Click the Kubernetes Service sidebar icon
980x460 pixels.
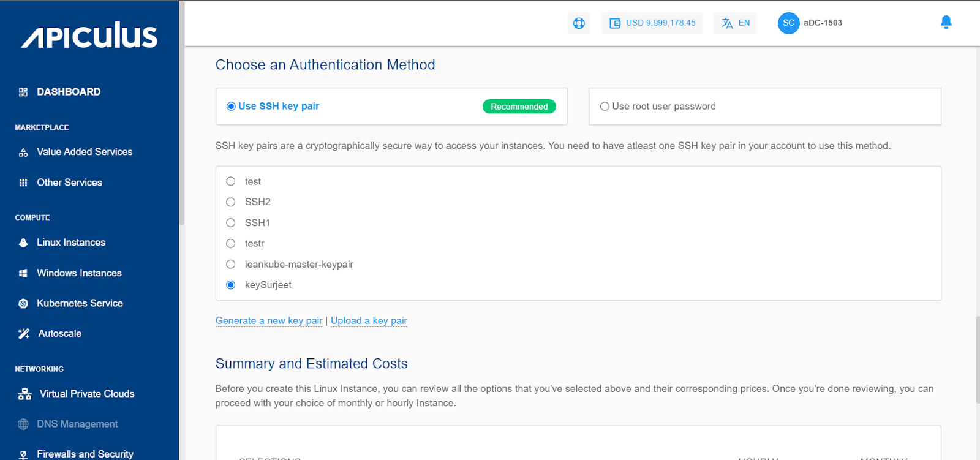(23, 304)
